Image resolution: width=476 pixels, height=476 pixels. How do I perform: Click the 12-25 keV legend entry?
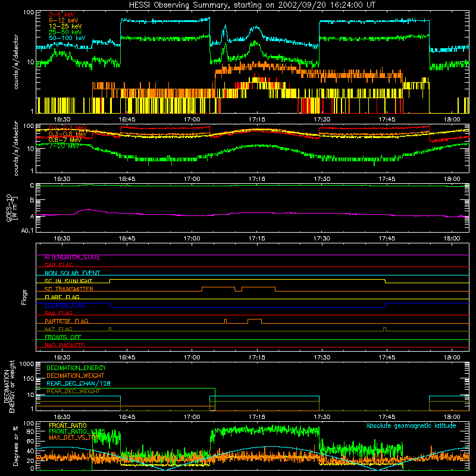[65, 26]
